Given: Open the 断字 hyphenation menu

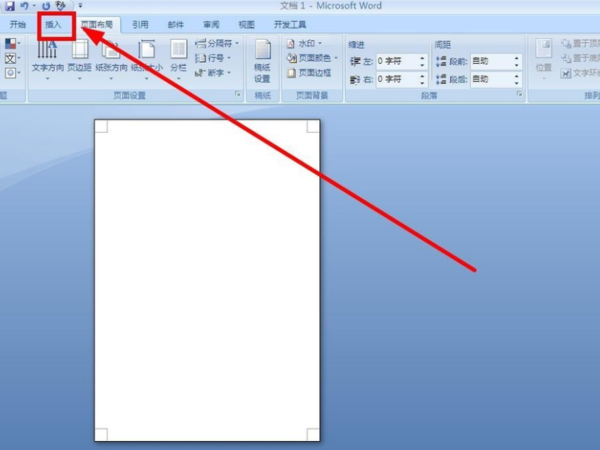Looking at the screenshot, I should 213,73.
